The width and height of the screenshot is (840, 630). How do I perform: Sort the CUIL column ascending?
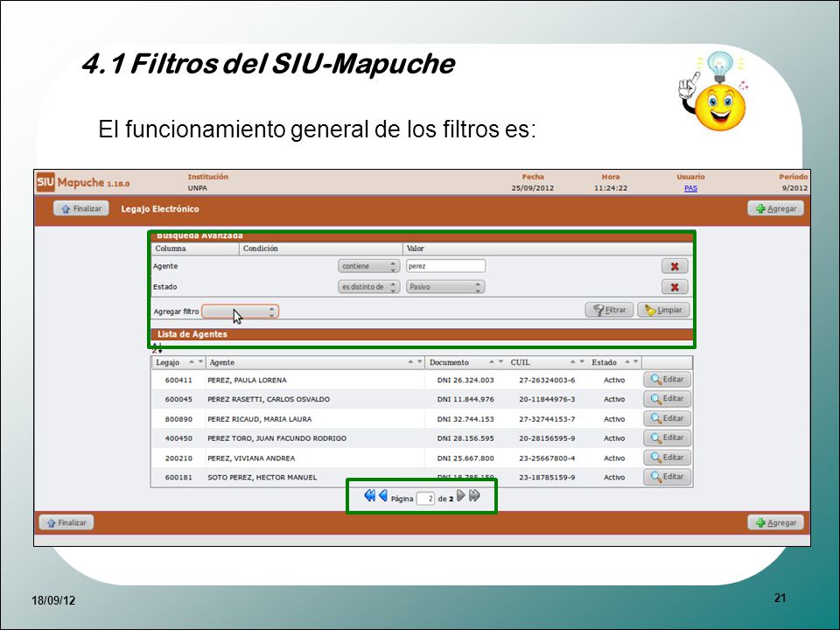(x=572, y=362)
